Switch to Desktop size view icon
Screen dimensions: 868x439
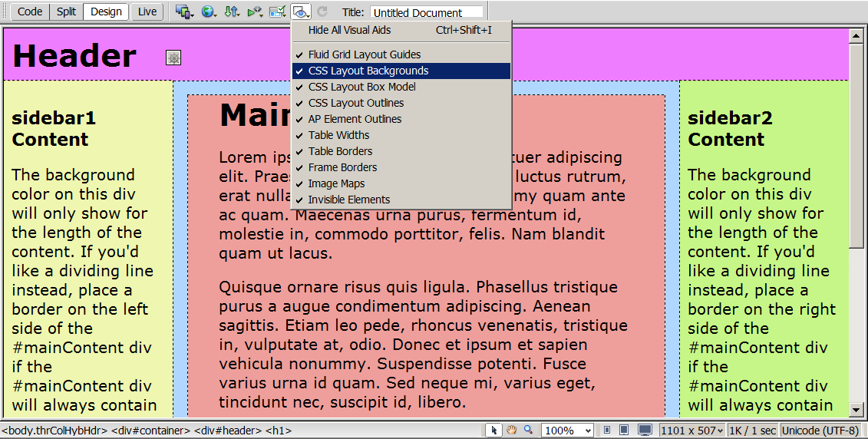[645, 430]
